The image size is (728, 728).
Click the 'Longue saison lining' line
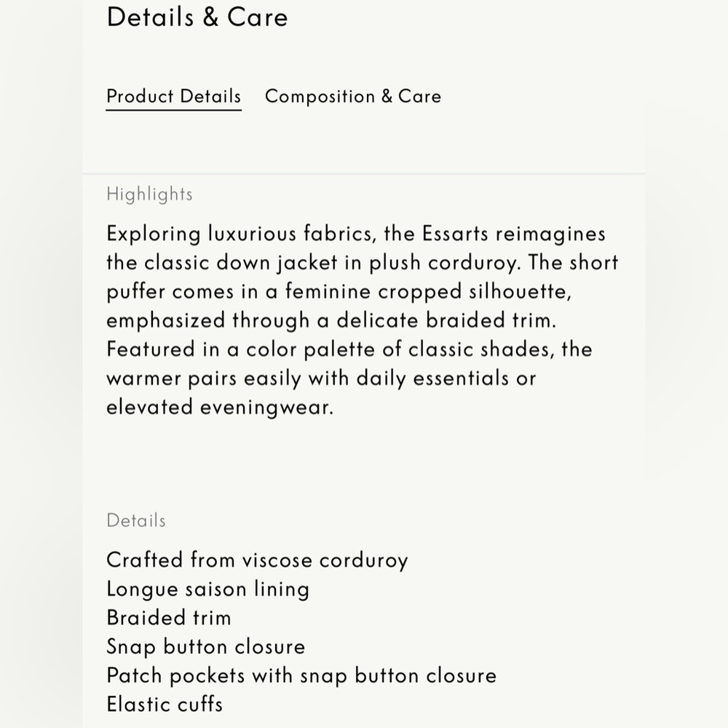tap(208, 590)
